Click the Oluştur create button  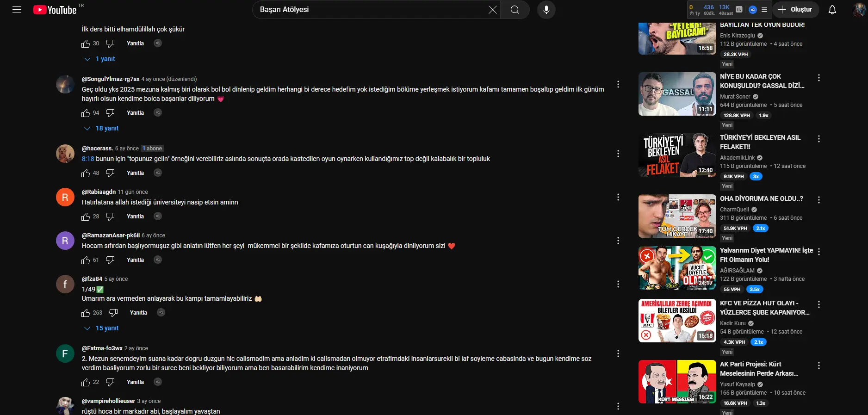coord(795,10)
